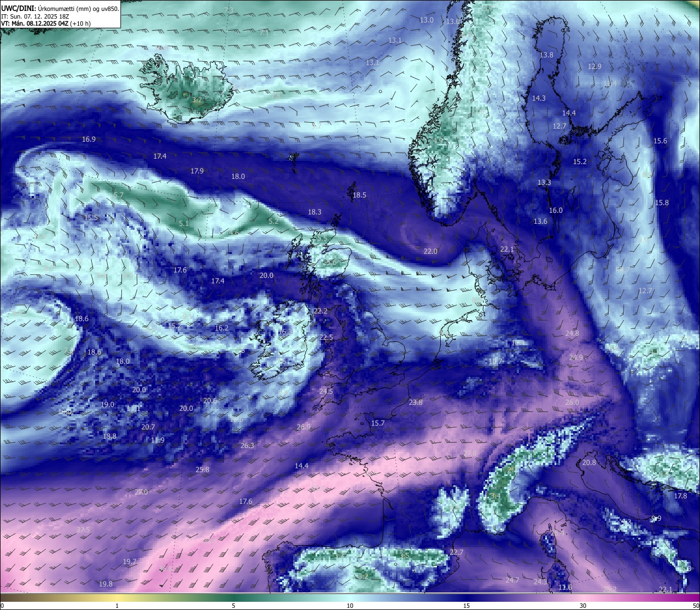700x610 pixels.
Task: Click the 16.2 value west of Ireland
Action: (x=221, y=328)
